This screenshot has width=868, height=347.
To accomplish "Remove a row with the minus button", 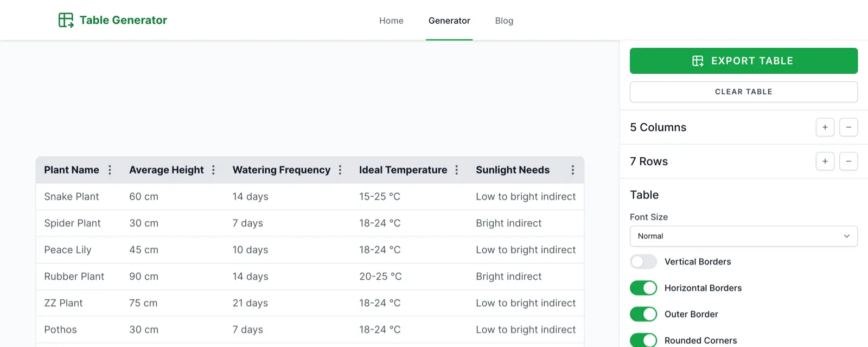I will [x=848, y=162].
